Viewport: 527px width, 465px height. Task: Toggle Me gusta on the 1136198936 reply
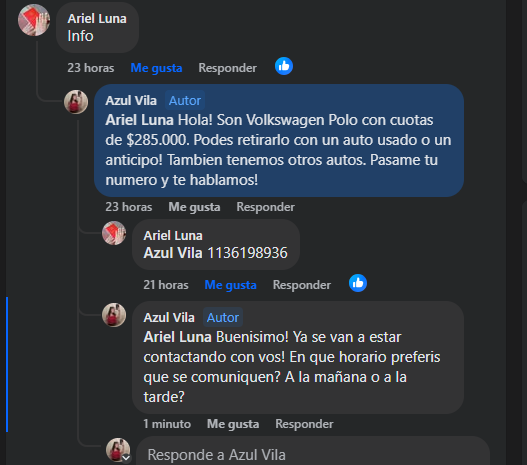(x=231, y=285)
